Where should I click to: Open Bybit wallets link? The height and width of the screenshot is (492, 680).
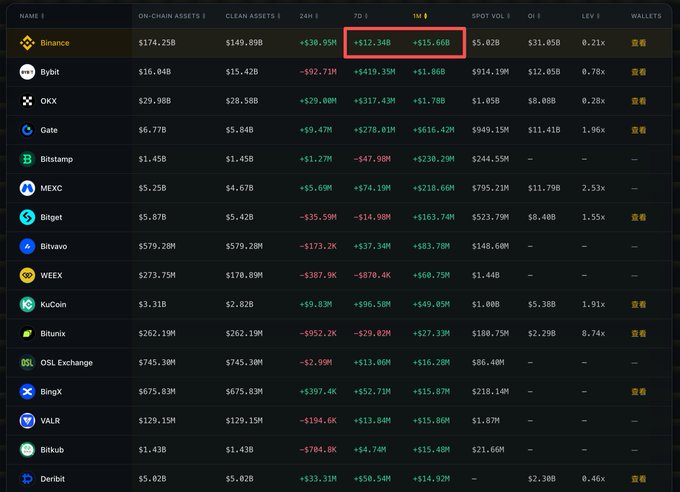pos(638,72)
